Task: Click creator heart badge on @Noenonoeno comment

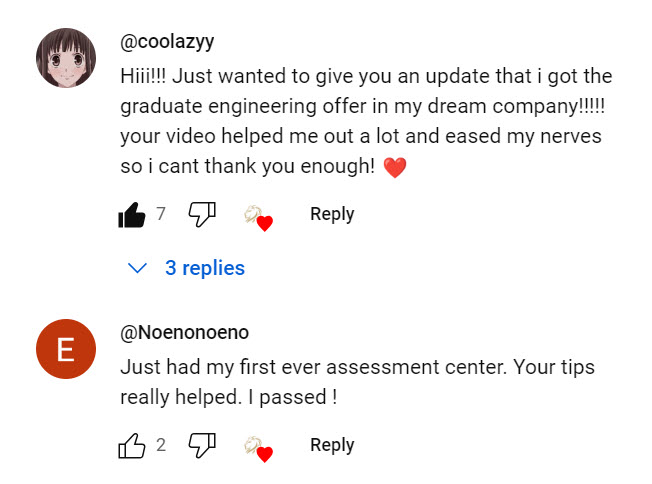Action: point(258,448)
